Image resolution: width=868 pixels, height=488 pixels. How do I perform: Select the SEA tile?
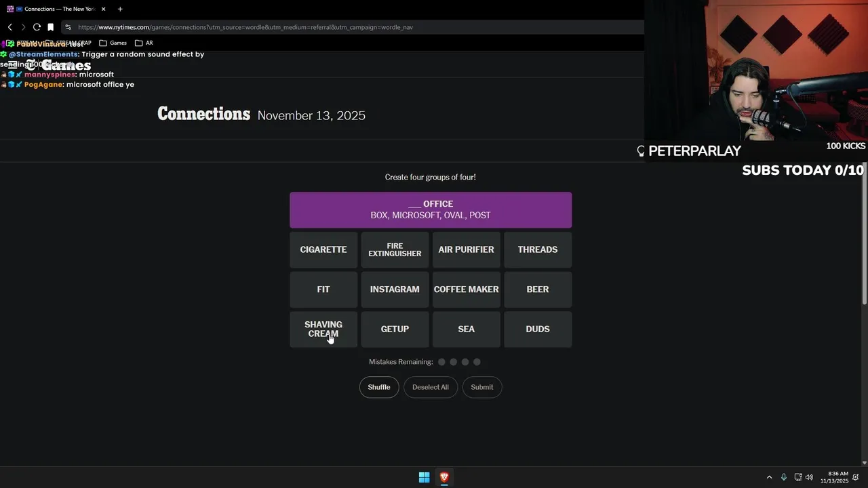tap(466, 329)
